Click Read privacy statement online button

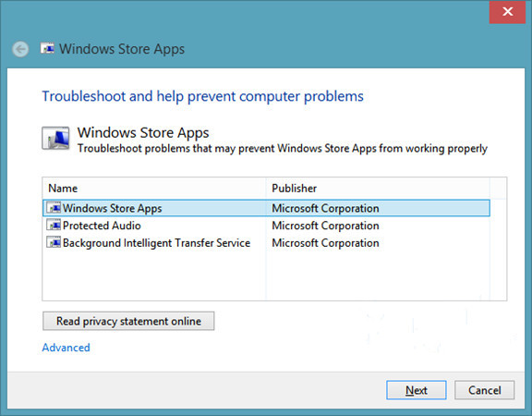coord(128,321)
